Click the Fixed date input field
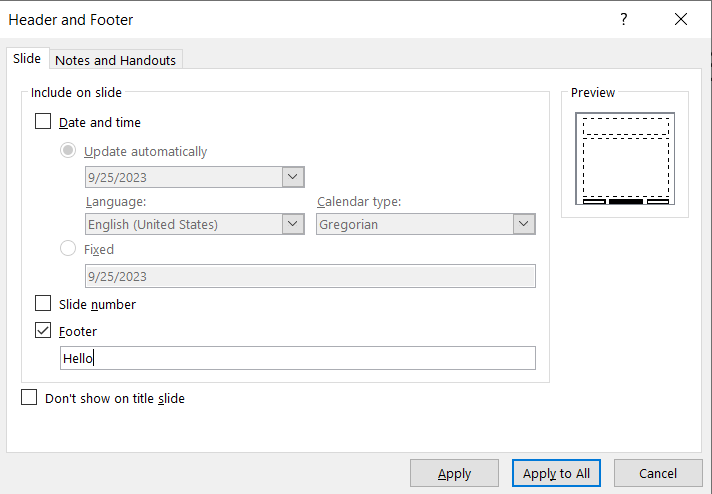This screenshot has height=494, width=712. pyautogui.click(x=310, y=276)
